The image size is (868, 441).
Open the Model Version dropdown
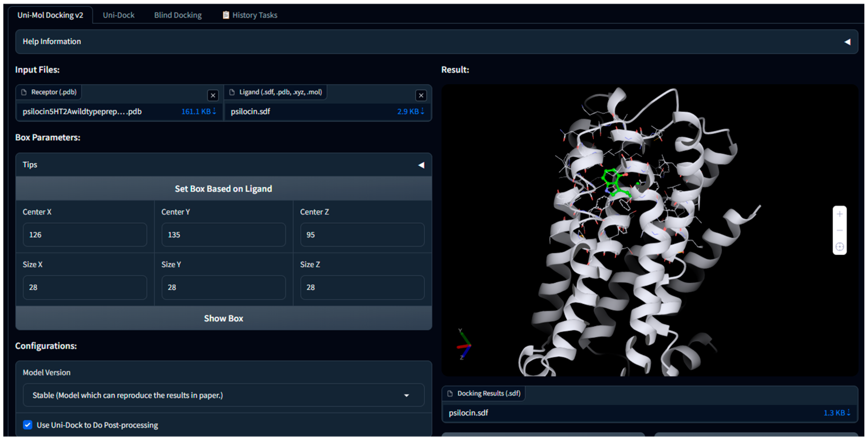coord(223,395)
